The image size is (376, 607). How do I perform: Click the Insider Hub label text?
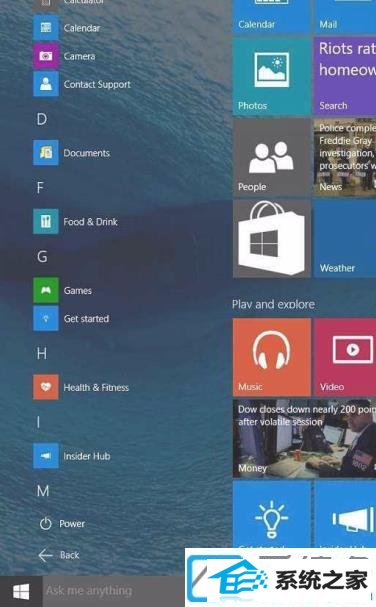87,456
